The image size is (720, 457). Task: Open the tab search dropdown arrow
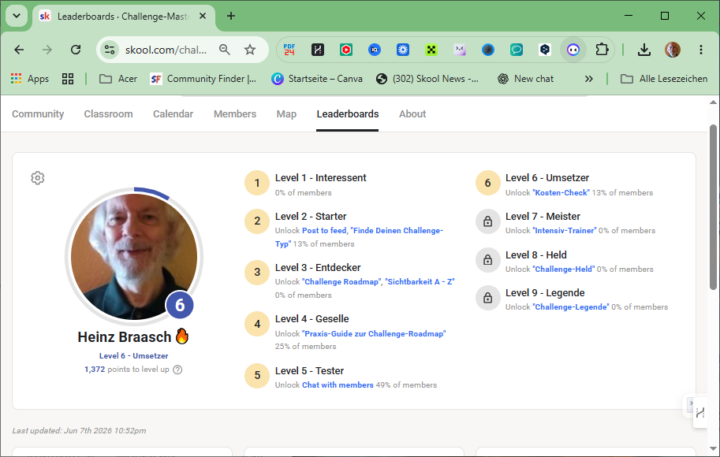17,16
